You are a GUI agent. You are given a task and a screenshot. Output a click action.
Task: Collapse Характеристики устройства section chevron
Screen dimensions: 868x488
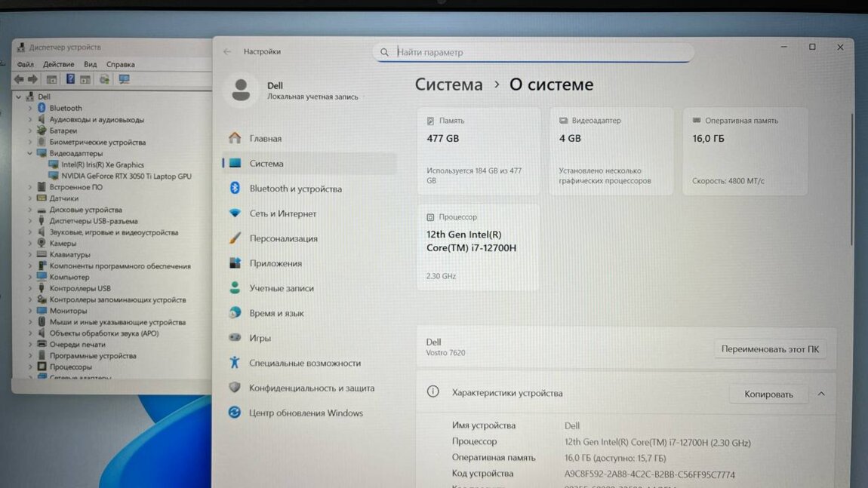(821, 394)
